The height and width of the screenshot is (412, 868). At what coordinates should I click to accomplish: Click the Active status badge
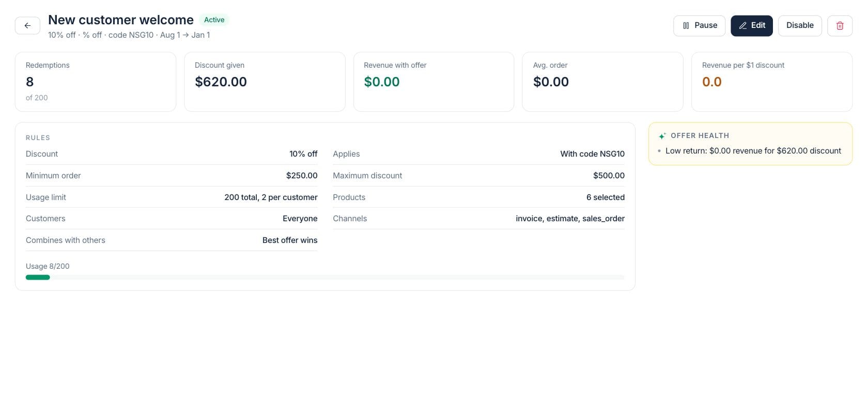214,20
